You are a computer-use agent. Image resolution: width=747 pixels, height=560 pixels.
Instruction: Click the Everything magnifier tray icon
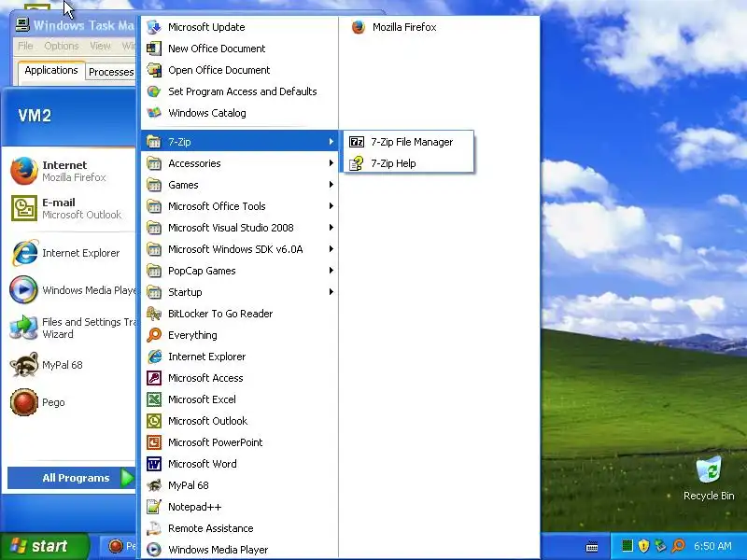(x=678, y=546)
